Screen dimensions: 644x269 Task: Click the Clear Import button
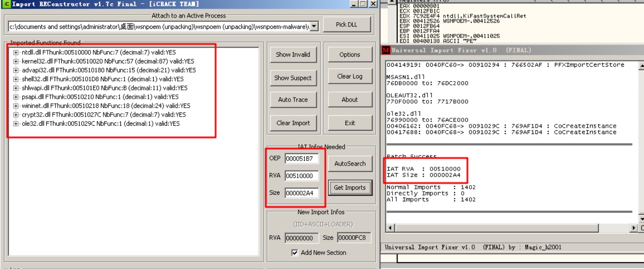293,123
